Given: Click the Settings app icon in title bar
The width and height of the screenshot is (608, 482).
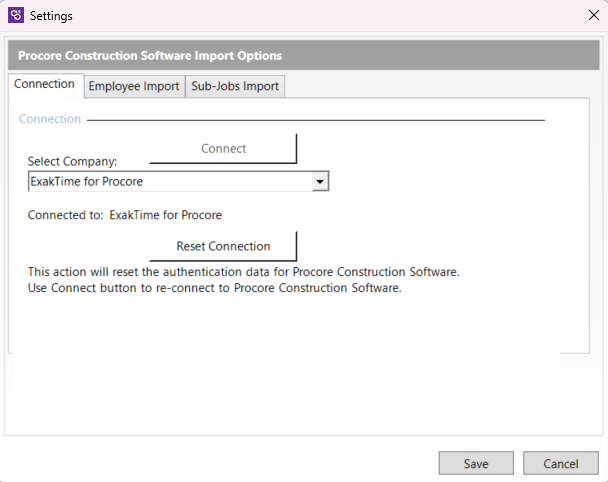Looking at the screenshot, I should (x=16, y=16).
